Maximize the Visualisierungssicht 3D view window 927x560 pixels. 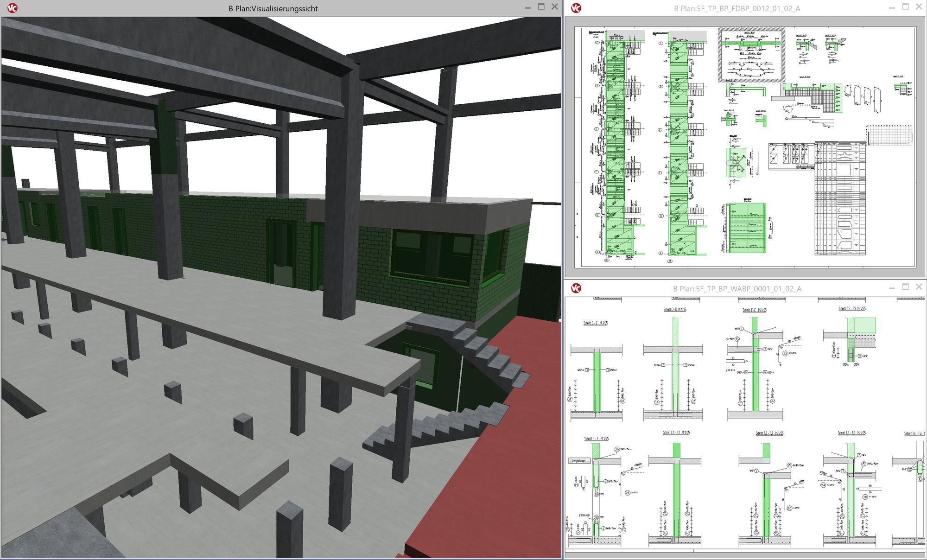[x=541, y=7]
